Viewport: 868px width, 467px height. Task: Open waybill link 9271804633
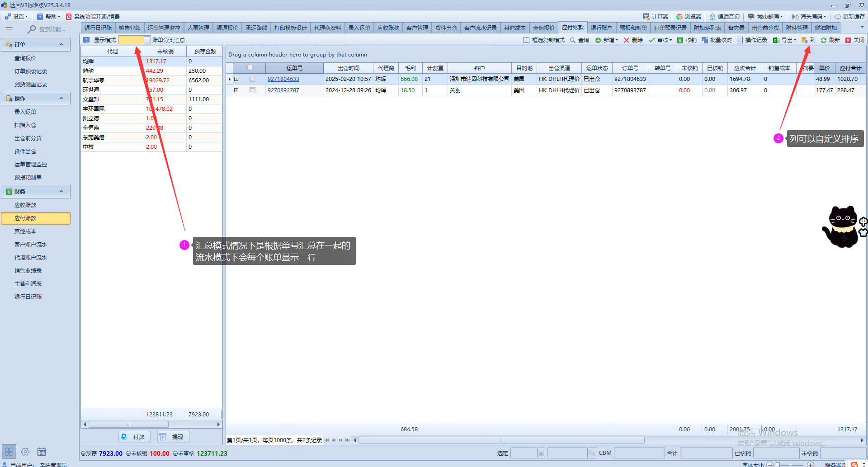pyautogui.click(x=283, y=79)
